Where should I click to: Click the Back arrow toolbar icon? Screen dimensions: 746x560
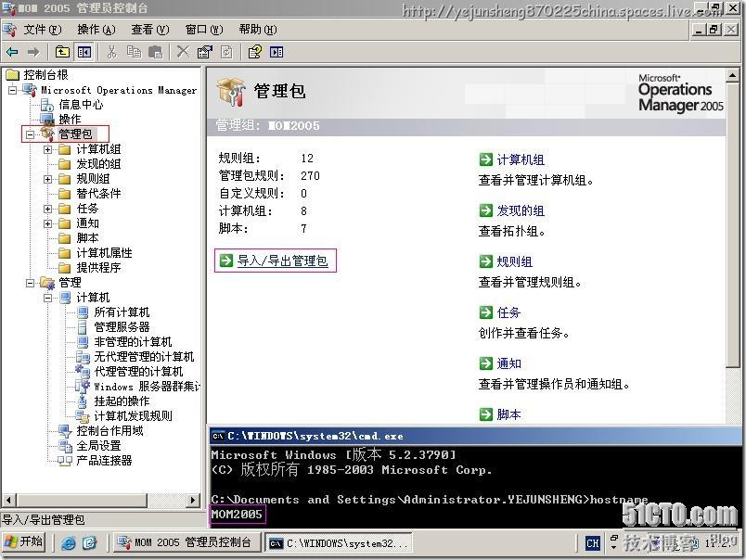[12, 52]
